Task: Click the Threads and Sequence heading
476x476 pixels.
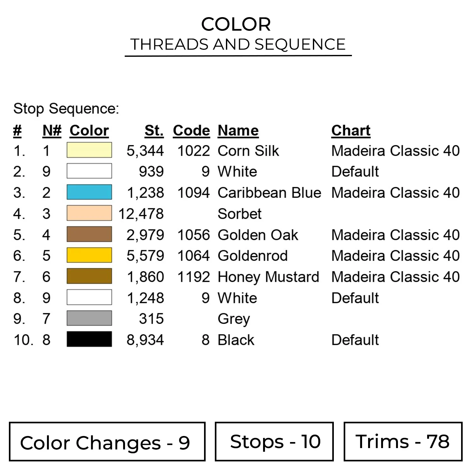Action: point(238,44)
